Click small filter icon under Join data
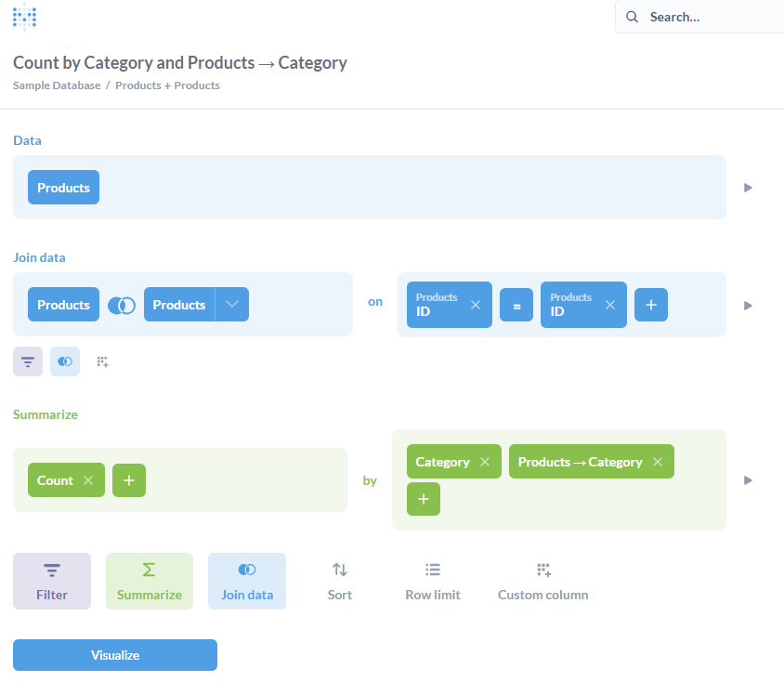The image size is (784, 682). click(28, 361)
